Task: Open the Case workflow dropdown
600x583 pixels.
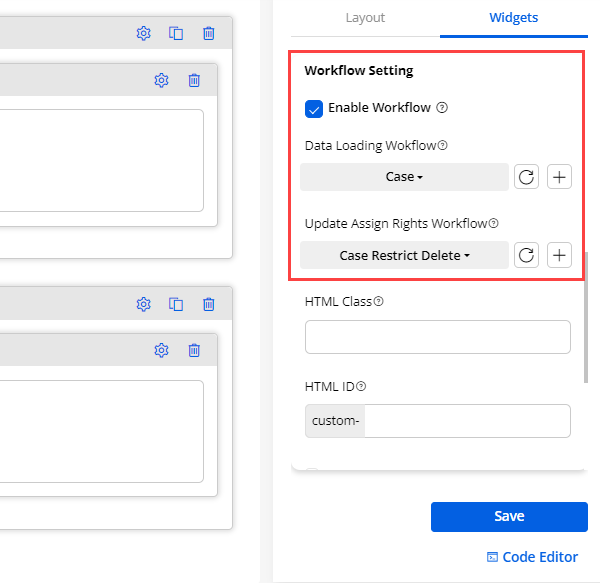Action: click(x=404, y=177)
